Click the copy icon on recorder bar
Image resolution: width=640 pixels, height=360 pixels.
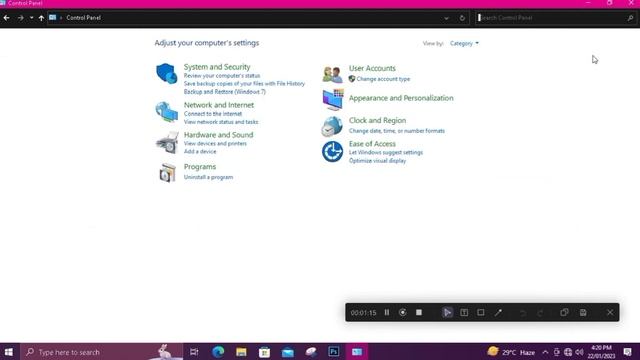click(x=564, y=313)
